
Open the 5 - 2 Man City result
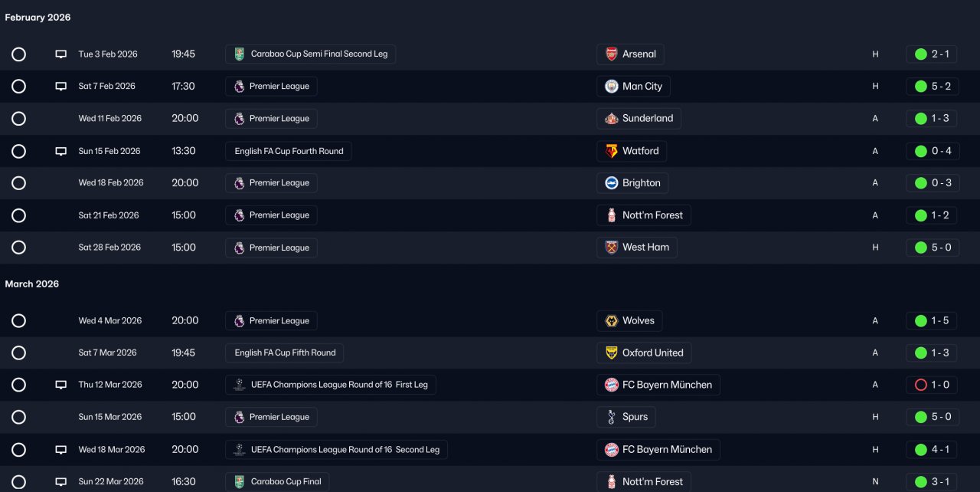click(x=931, y=87)
